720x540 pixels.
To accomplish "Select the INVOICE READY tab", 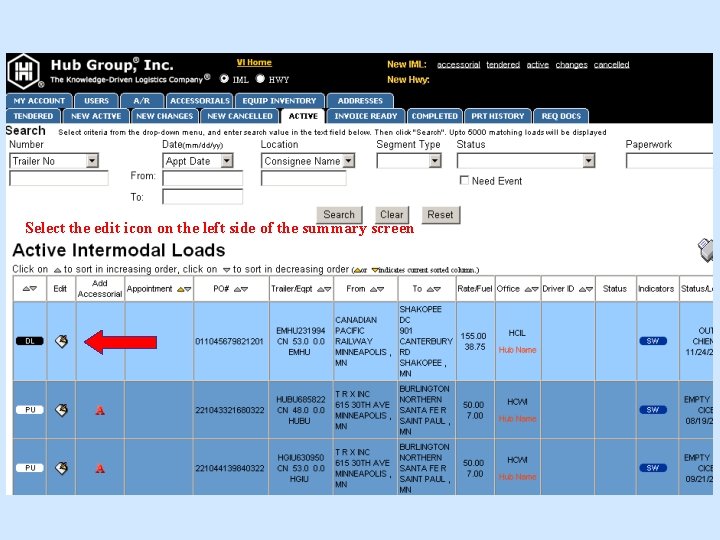I will (366, 116).
